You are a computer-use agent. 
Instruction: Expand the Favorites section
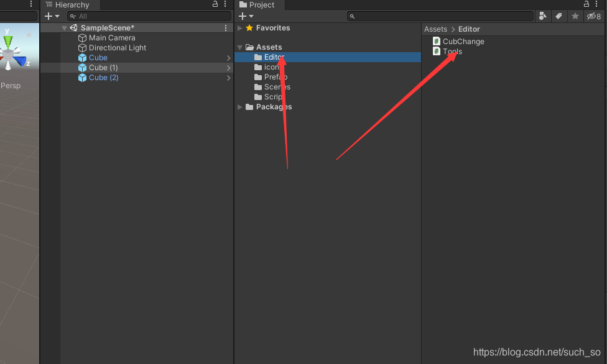(240, 28)
